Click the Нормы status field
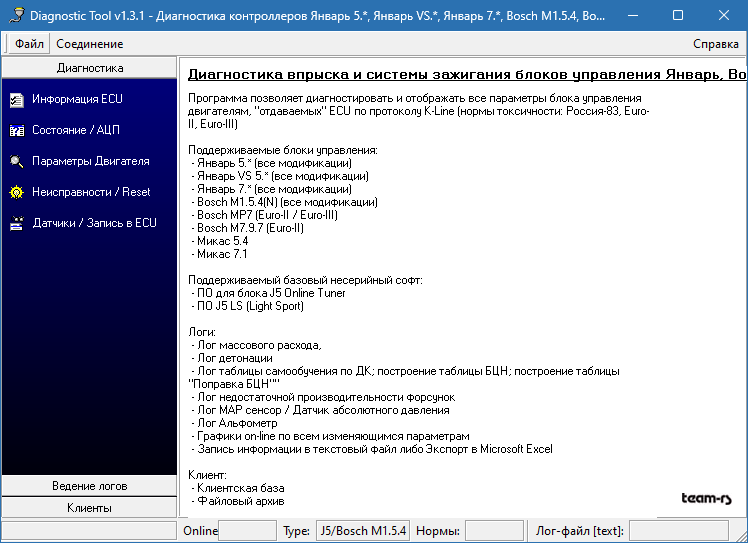 point(494,531)
